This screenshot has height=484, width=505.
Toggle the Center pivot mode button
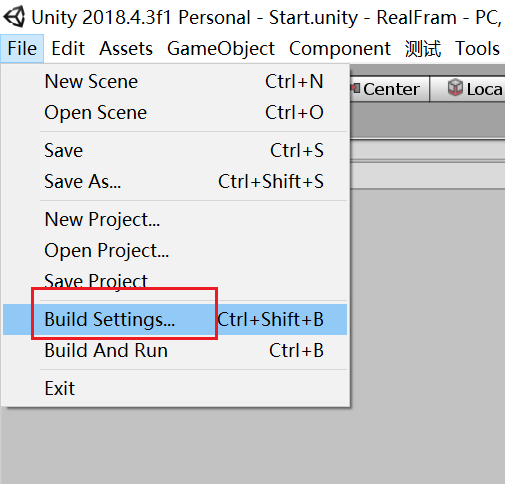coord(389,89)
